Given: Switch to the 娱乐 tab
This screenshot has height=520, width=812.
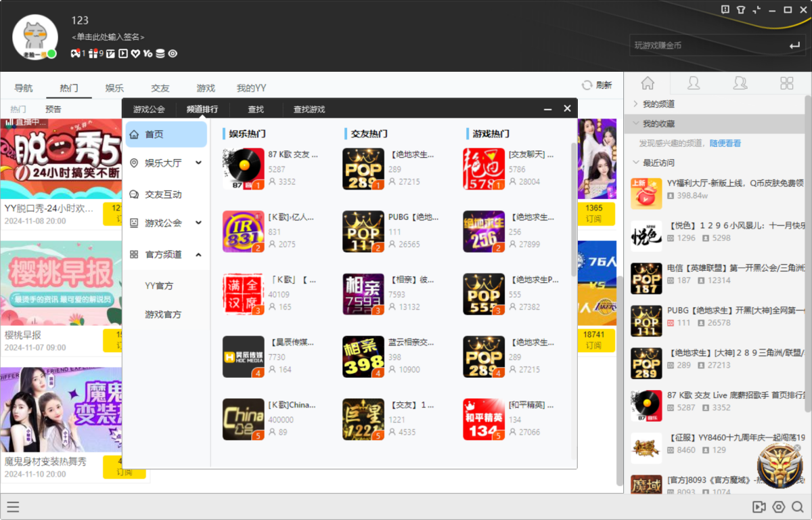Looking at the screenshot, I should click(114, 88).
